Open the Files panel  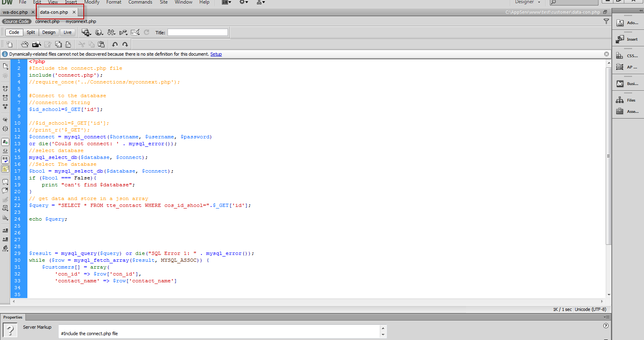click(x=627, y=100)
